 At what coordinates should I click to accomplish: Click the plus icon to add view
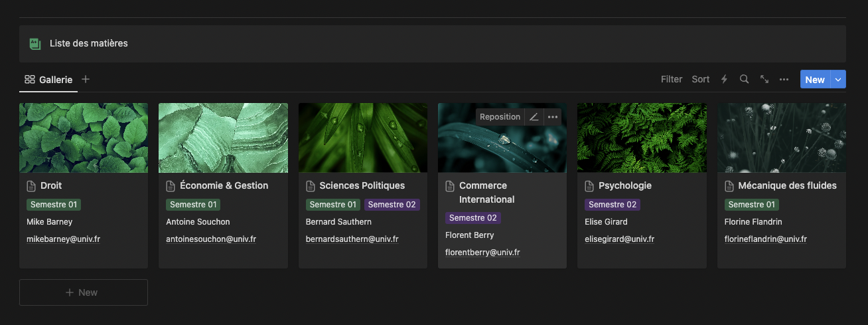point(86,79)
